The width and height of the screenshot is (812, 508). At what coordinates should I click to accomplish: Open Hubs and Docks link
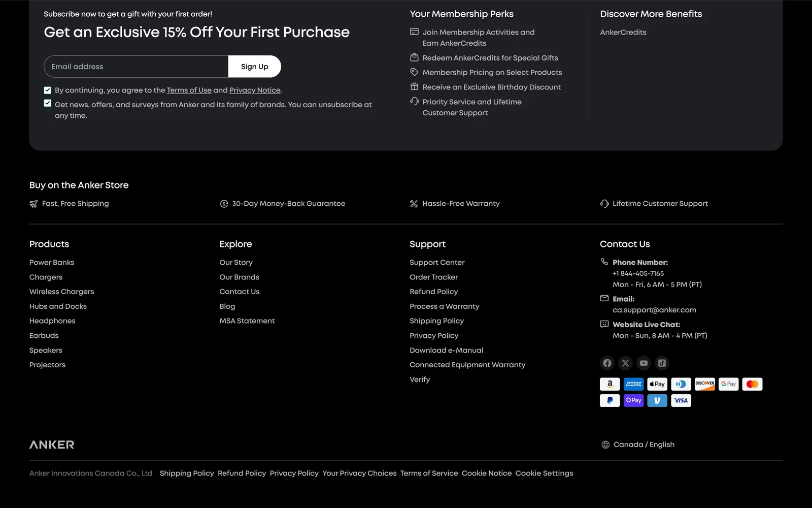pyautogui.click(x=58, y=306)
